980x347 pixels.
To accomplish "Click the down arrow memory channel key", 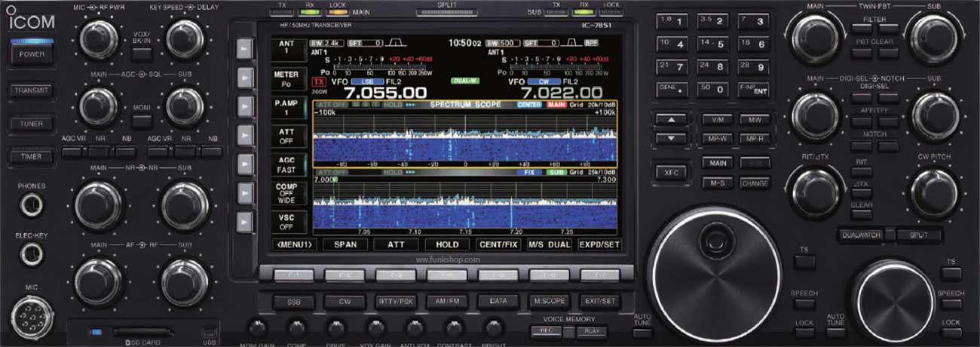I will pyautogui.click(x=671, y=138).
